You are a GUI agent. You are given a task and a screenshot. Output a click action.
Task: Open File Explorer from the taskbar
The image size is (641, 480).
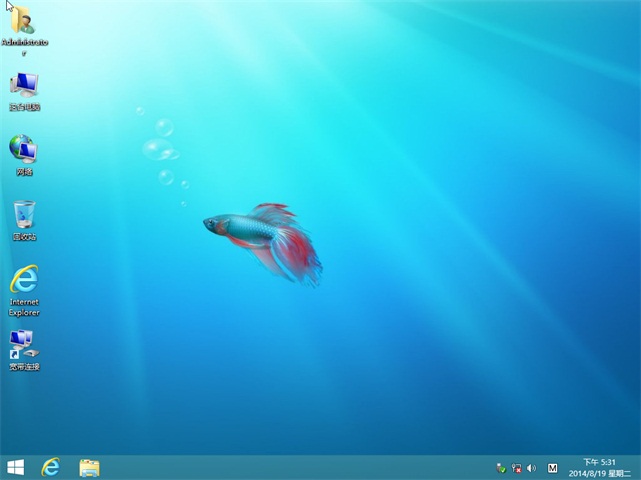click(89, 467)
